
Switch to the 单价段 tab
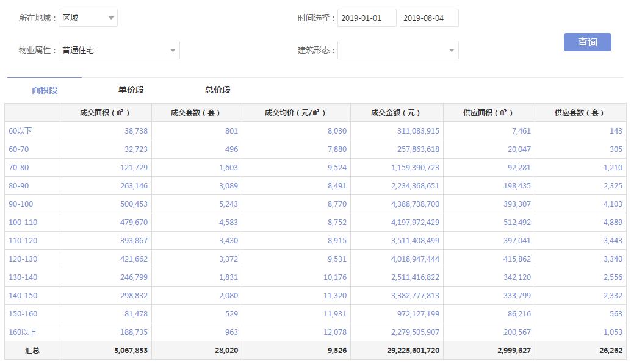click(131, 90)
